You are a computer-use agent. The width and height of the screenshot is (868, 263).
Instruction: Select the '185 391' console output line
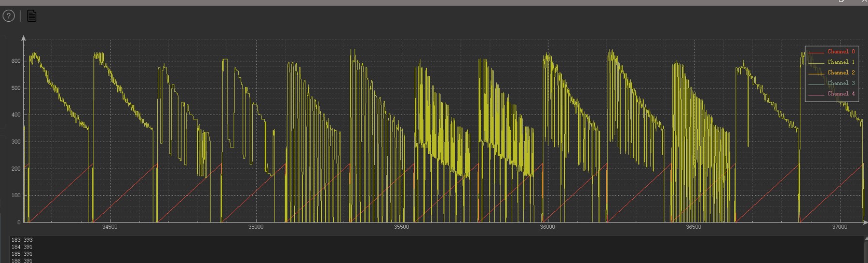(x=22, y=254)
